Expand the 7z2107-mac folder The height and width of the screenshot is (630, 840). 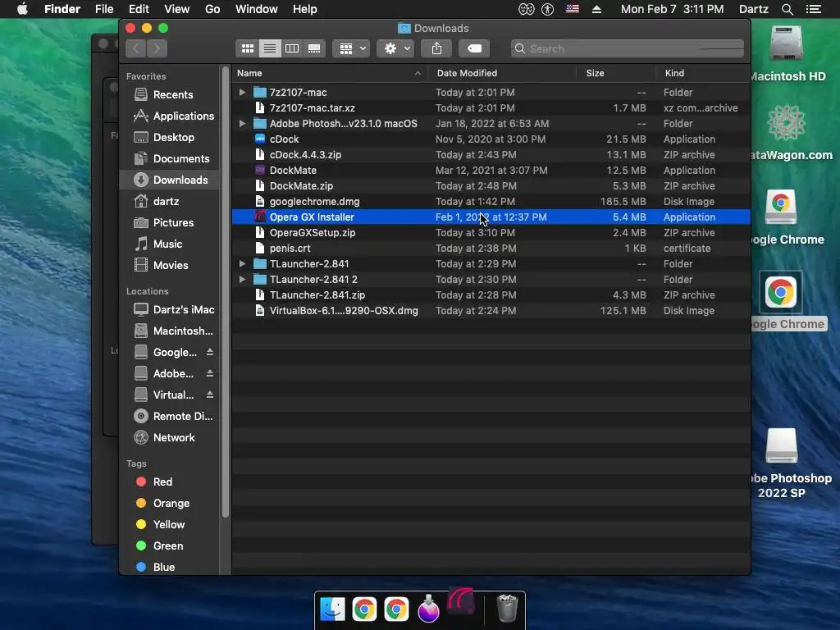coord(242,92)
